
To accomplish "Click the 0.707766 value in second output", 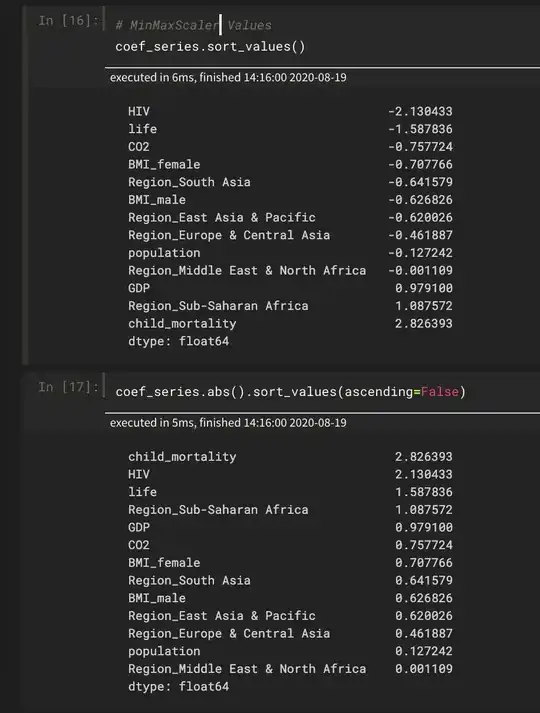I will point(424,563).
